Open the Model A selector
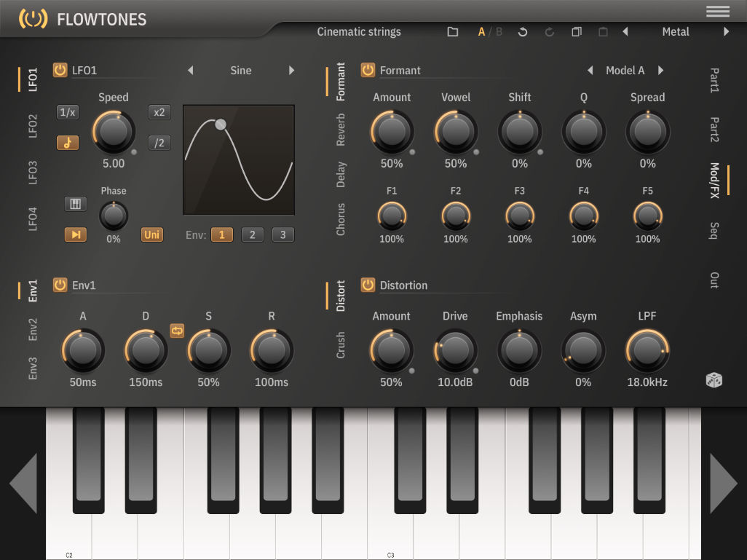 point(625,71)
